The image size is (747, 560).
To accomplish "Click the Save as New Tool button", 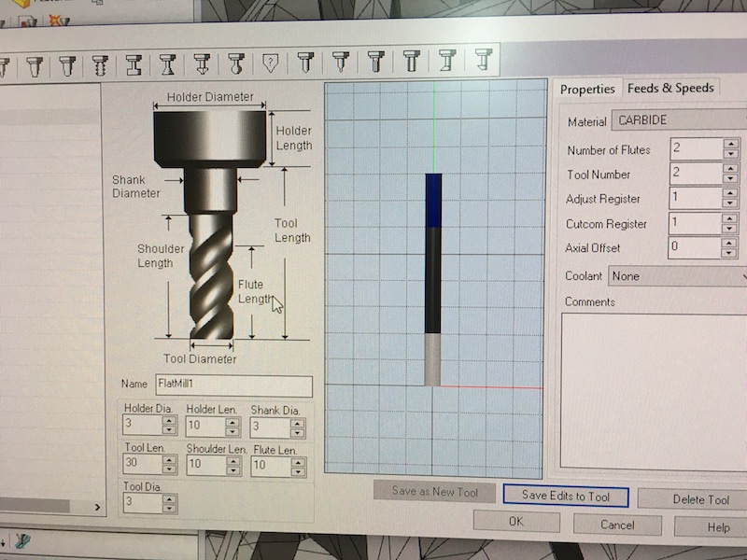I will click(x=434, y=492).
